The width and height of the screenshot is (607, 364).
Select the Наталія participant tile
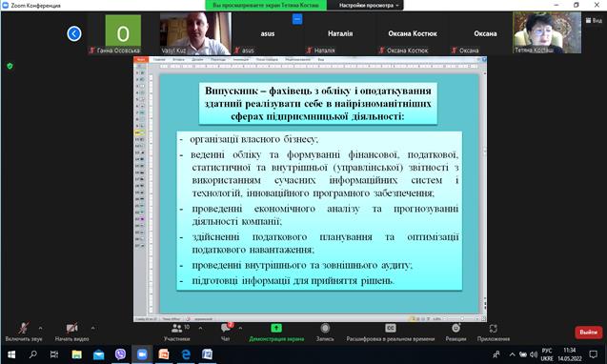click(340, 34)
